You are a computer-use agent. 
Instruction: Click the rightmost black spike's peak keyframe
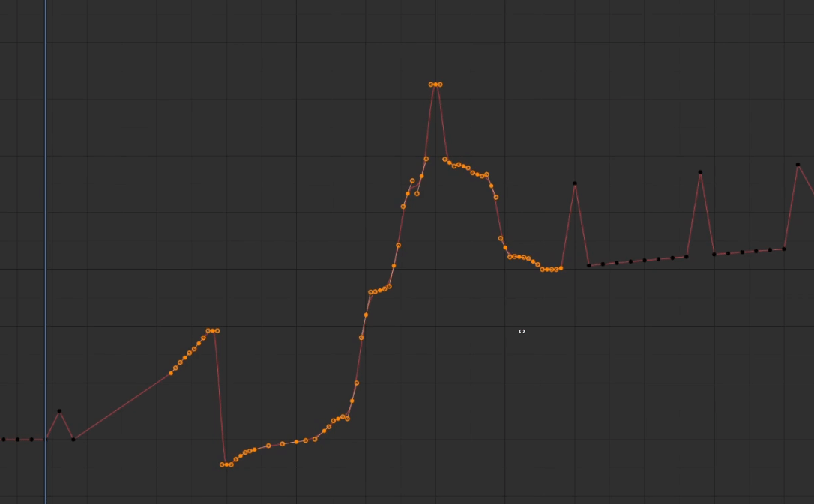[x=798, y=165]
